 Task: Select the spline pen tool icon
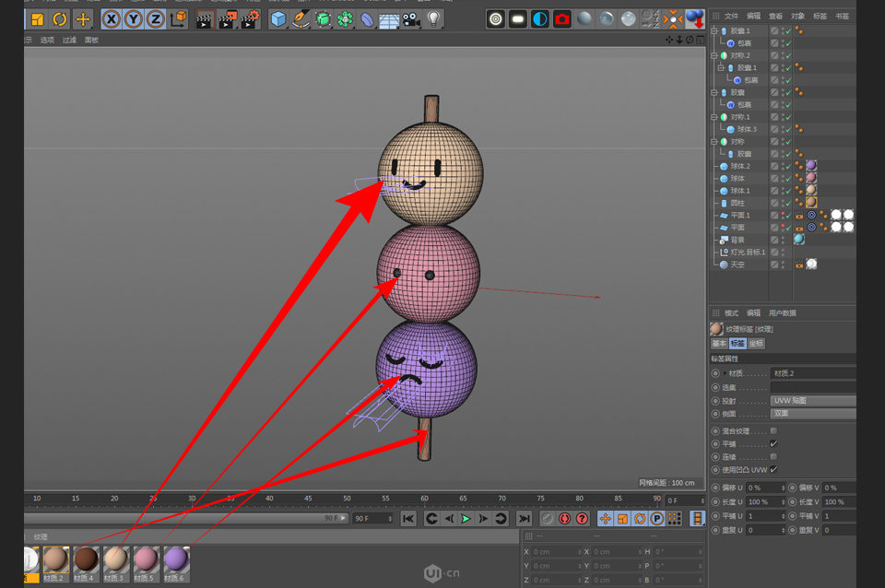click(301, 19)
